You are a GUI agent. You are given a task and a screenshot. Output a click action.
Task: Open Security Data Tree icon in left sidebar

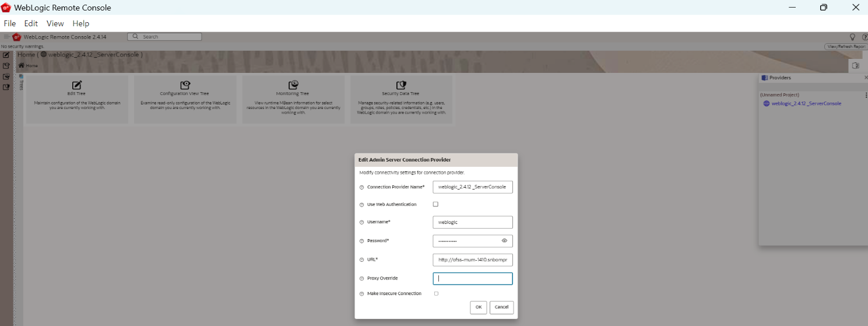click(6, 87)
